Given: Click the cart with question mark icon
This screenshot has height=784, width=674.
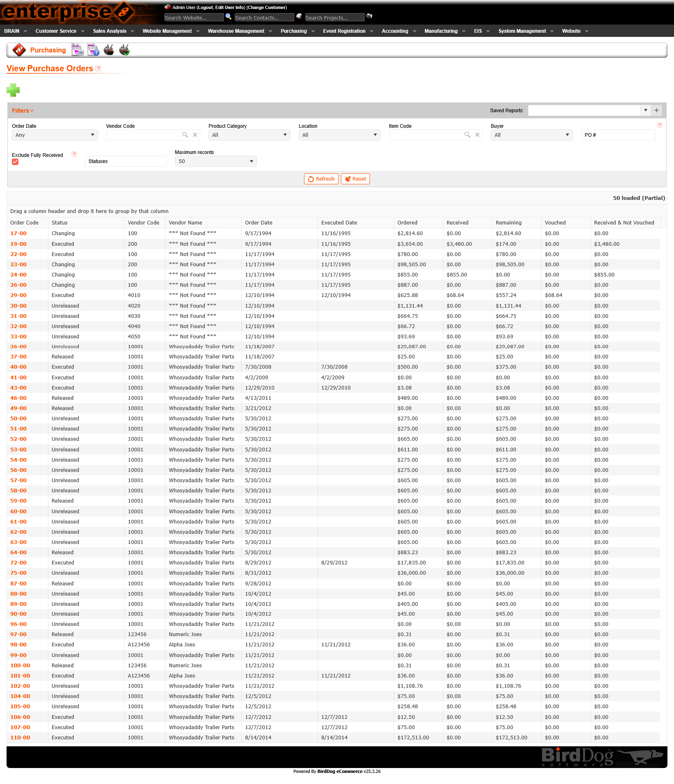Looking at the screenshot, I should (93, 50).
